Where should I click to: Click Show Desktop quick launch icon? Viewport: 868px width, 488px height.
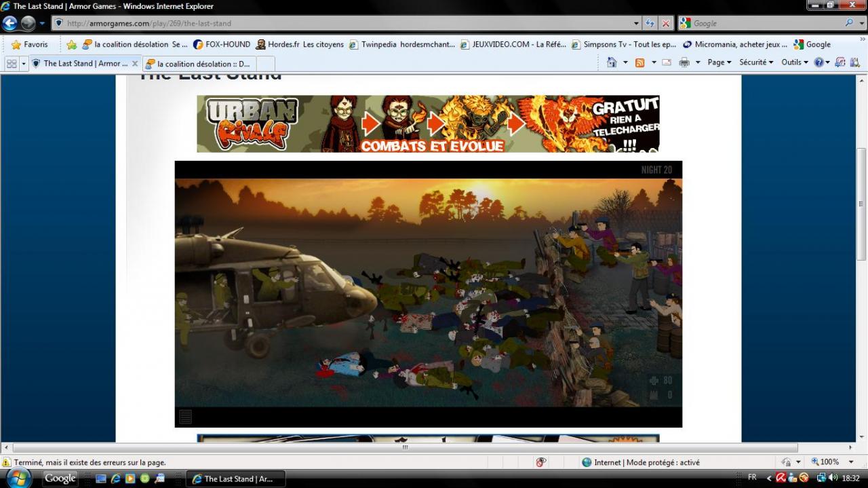pyautogui.click(x=101, y=478)
